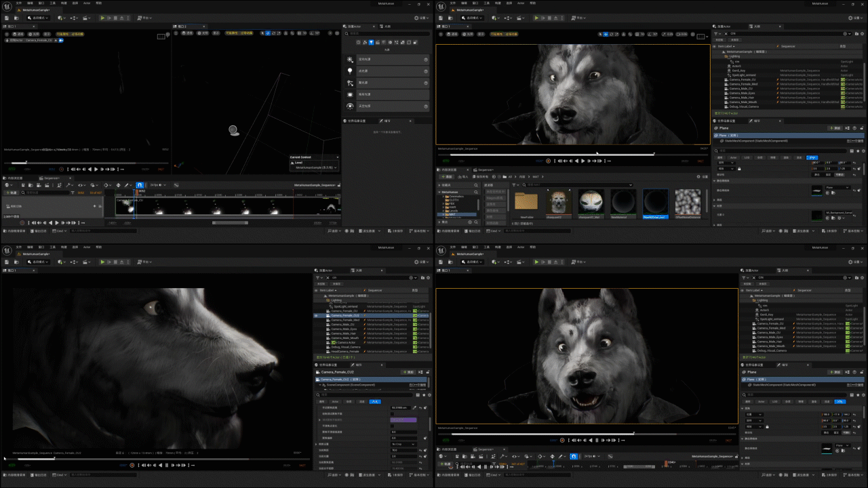Play the Sequencer in top-left window
This screenshot has height=488, width=868.
56,222
